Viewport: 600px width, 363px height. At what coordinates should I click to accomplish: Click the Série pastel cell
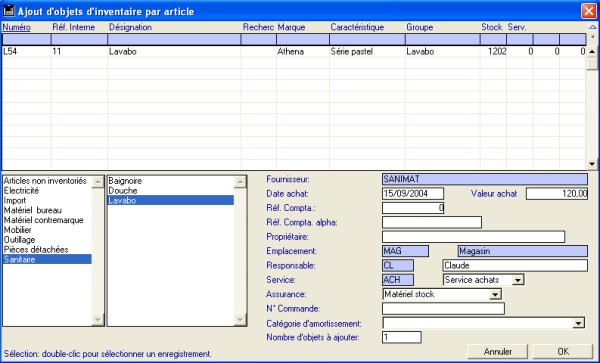click(x=351, y=52)
